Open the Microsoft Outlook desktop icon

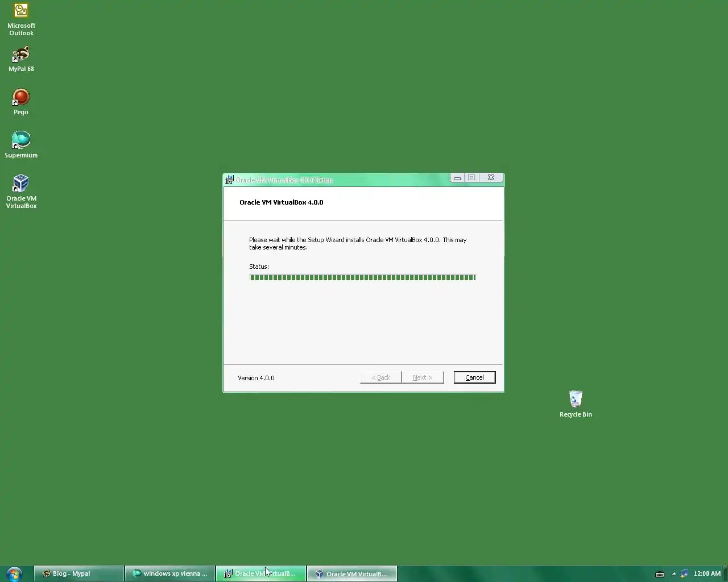click(x=21, y=19)
